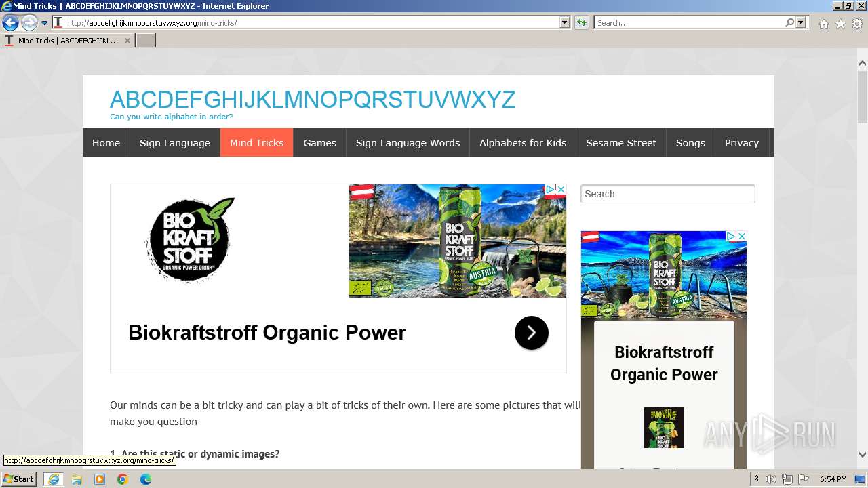
Task: Click the browser Back arrow button
Action: point(10,23)
